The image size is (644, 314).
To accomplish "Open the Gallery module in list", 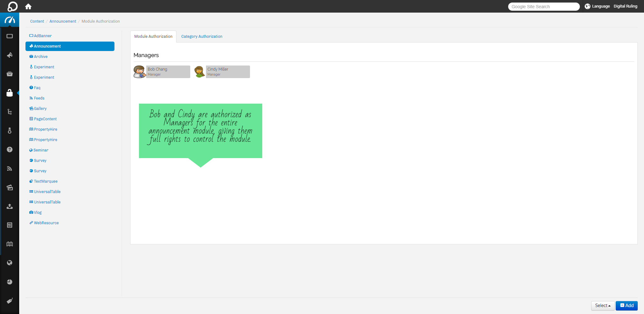I will click(x=40, y=109).
